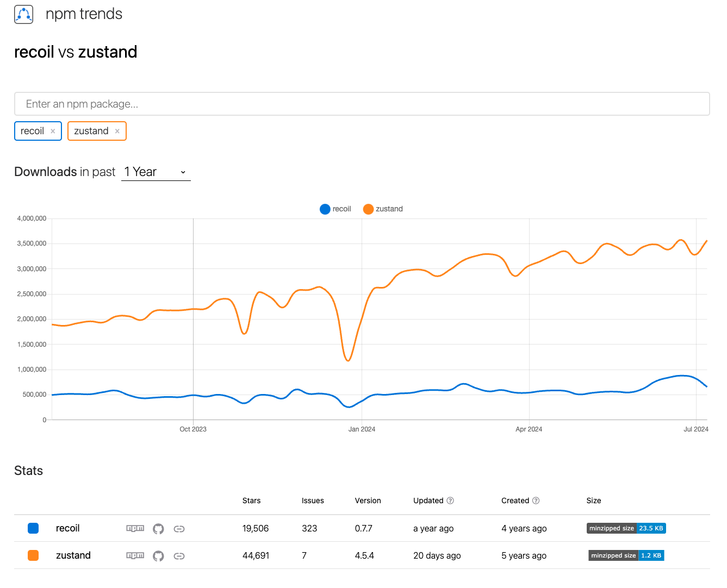The height and width of the screenshot is (588, 727).
Task: Open recoil minzipped size badge
Action: pyautogui.click(x=626, y=528)
